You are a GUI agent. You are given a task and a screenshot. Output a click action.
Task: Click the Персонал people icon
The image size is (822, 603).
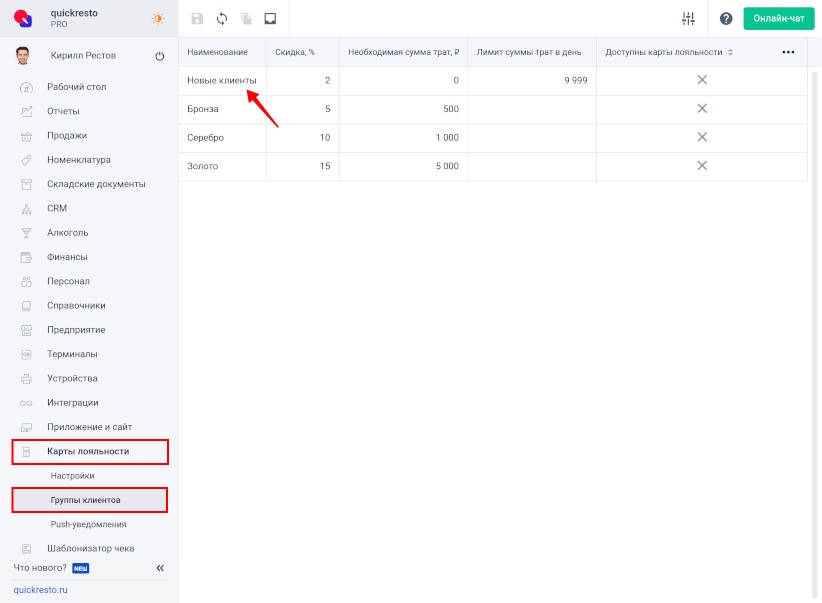(x=26, y=282)
